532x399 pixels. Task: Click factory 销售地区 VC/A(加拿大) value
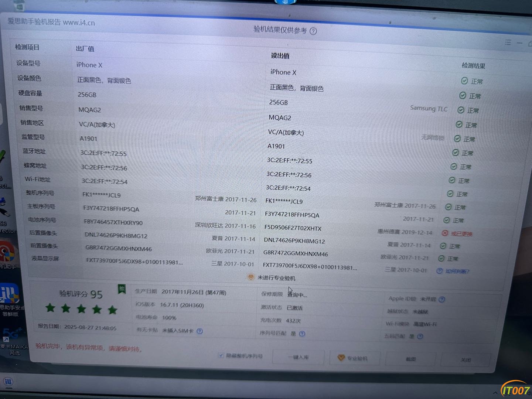click(97, 125)
